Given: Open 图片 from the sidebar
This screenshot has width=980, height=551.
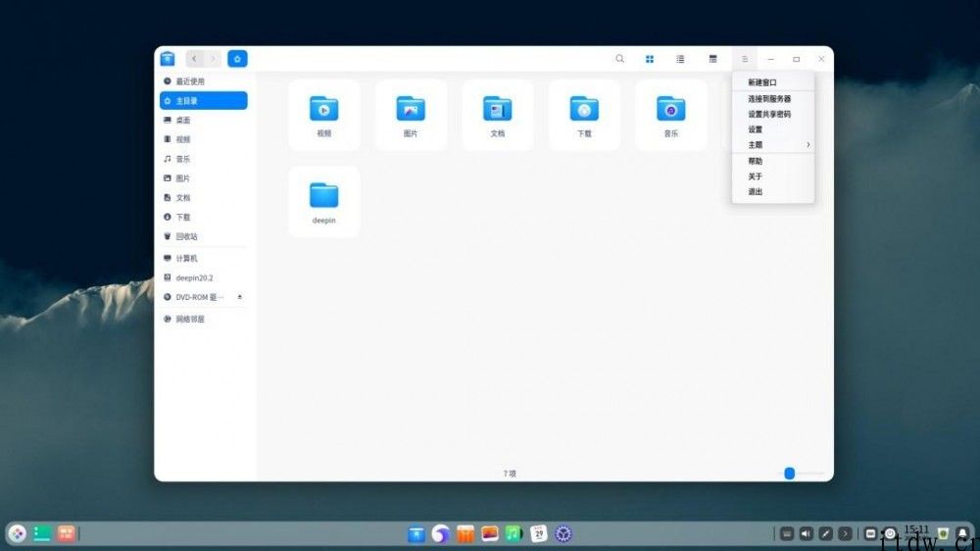Looking at the screenshot, I should [x=203, y=178].
